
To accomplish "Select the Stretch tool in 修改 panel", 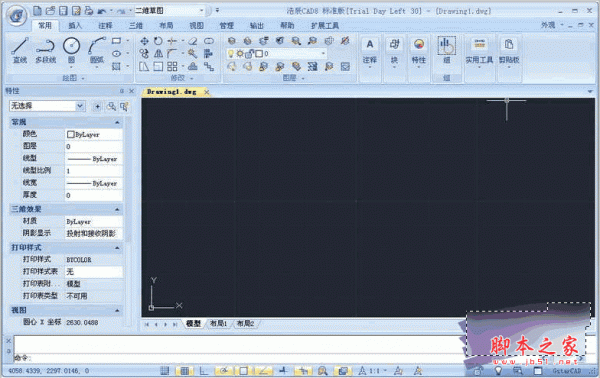I will pos(144,67).
